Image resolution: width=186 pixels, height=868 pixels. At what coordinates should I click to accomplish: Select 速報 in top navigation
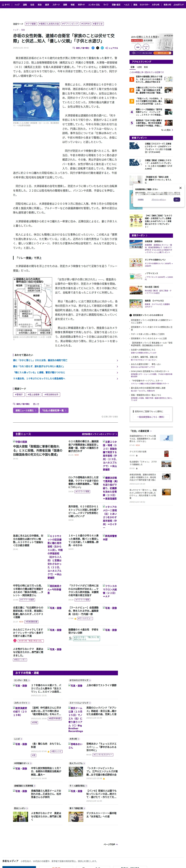(25, 5)
